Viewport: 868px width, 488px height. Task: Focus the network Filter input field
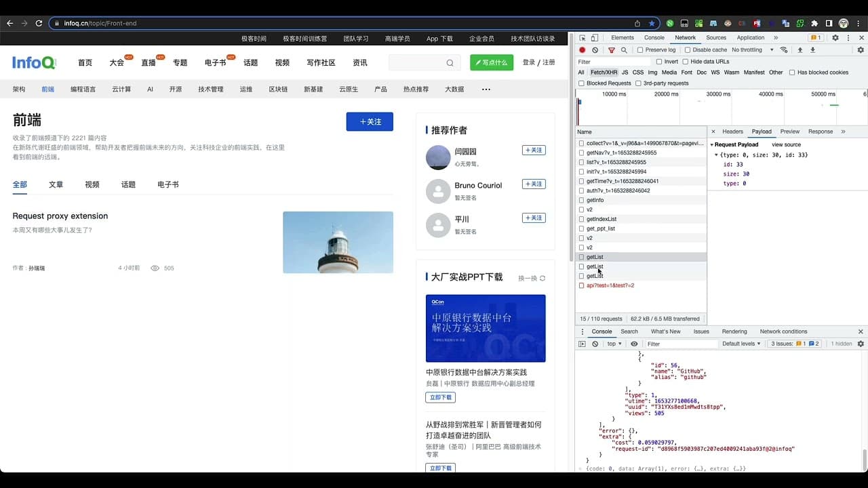pyautogui.click(x=614, y=62)
